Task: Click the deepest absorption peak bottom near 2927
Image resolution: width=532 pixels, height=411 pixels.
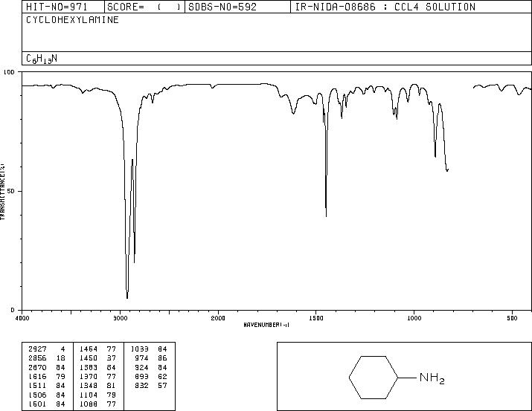Action: 127,297
